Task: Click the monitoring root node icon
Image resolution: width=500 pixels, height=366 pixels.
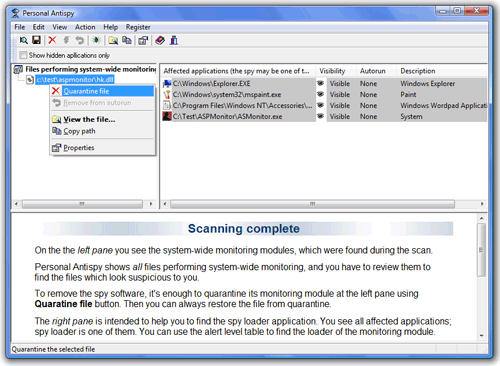Action: pos(18,69)
